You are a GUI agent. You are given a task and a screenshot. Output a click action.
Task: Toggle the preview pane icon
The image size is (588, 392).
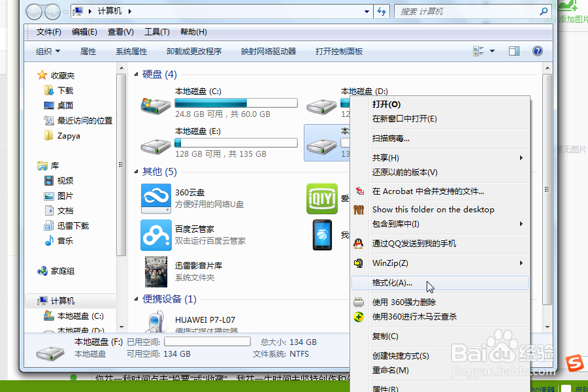pyautogui.click(x=514, y=51)
